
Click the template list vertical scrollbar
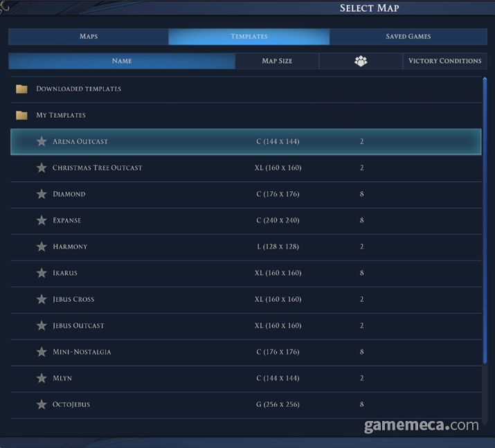tap(485, 222)
